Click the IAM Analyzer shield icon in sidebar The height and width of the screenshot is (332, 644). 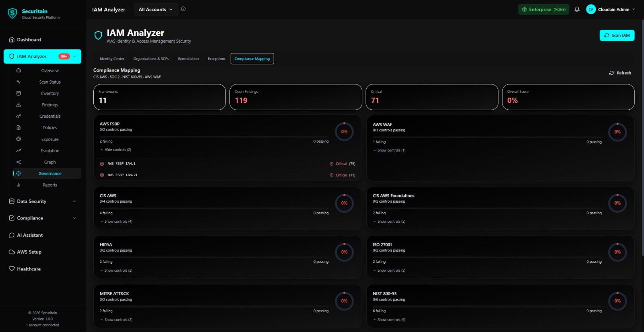[12, 56]
